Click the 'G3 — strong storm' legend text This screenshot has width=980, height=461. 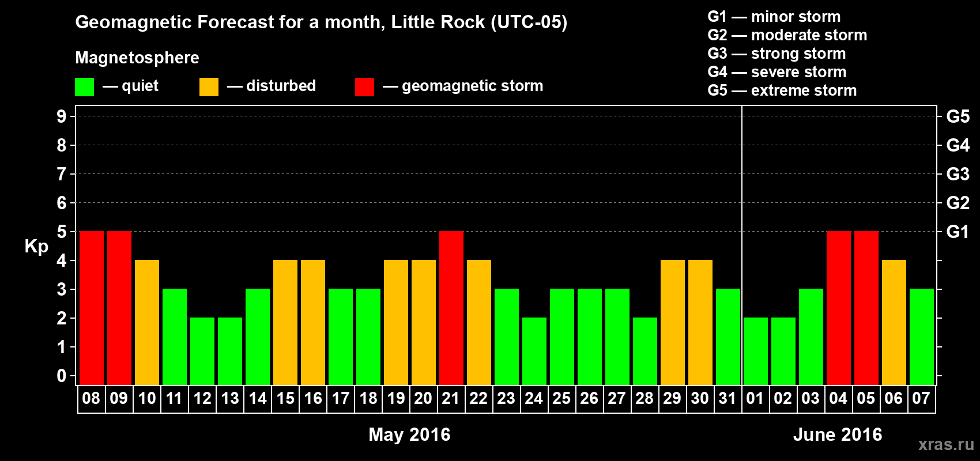click(777, 54)
